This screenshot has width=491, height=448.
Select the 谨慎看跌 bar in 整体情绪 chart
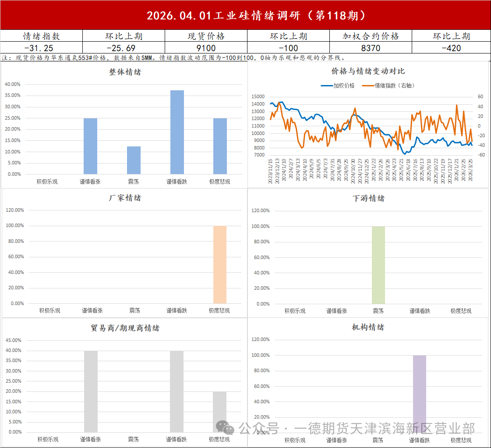pyautogui.click(x=177, y=132)
